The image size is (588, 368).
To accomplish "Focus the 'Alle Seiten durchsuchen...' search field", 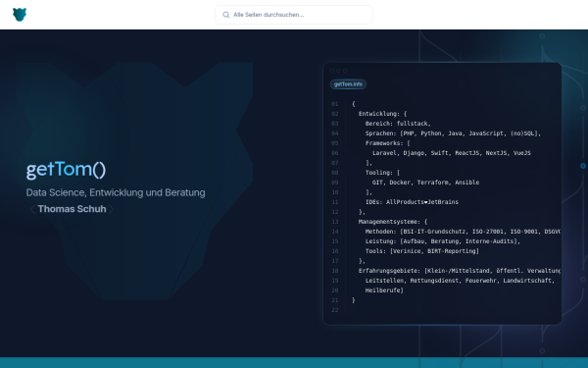I will point(294,15).
